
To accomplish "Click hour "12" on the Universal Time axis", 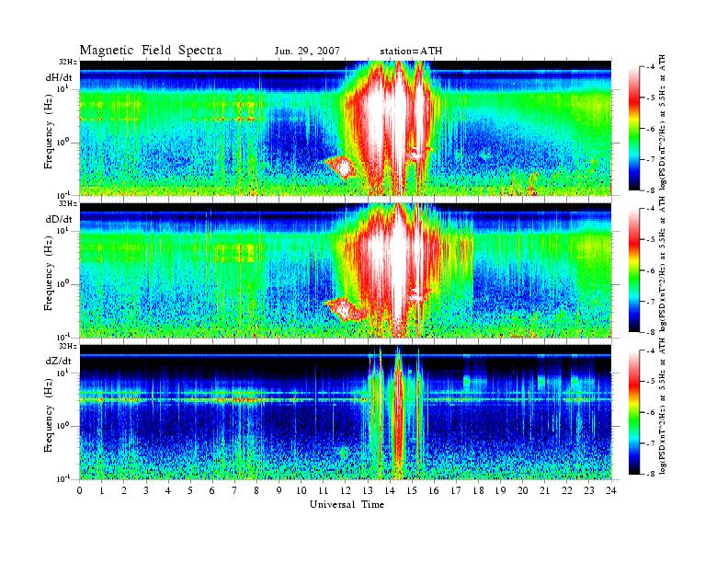I will click(346, 491).
